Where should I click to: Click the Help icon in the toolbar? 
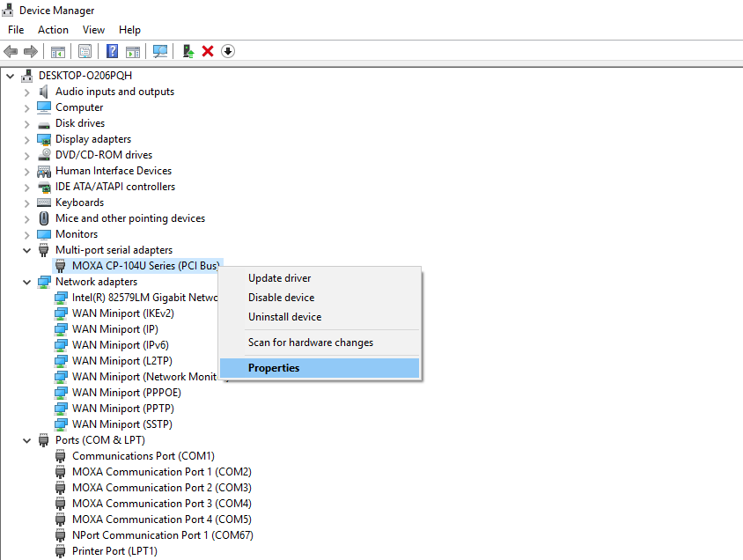tap(112, 51)
